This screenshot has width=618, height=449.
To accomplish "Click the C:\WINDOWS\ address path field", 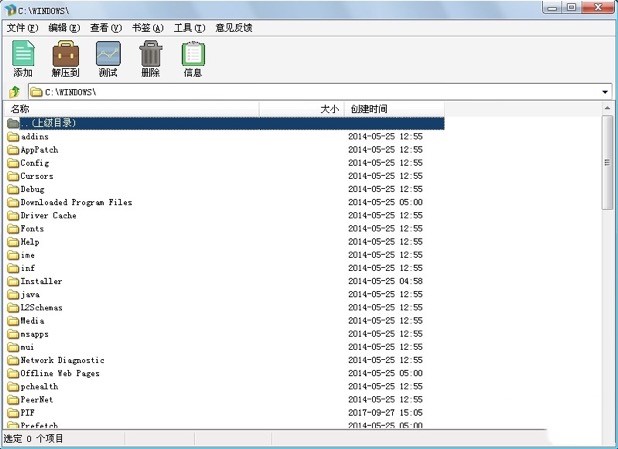I will (x=300, y=92).
